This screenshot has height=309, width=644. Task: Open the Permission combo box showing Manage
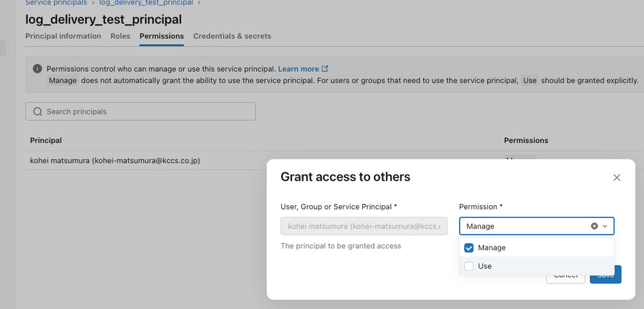point(536,226)
